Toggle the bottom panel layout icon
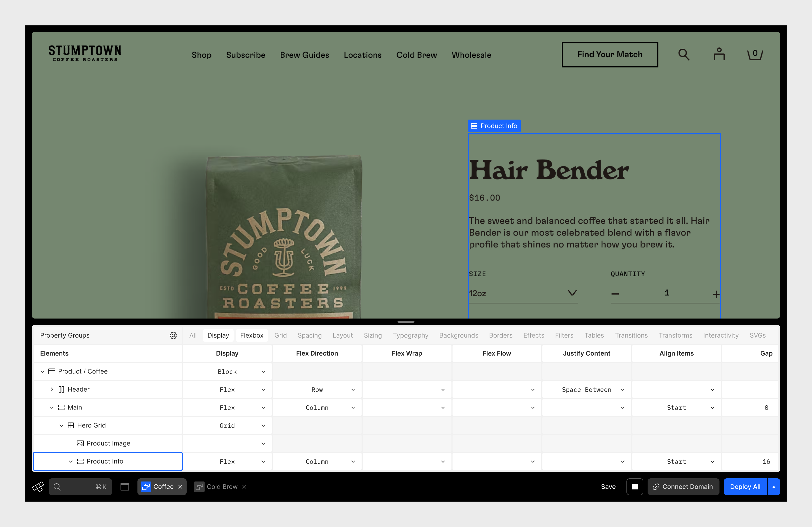 coord(635,487)
